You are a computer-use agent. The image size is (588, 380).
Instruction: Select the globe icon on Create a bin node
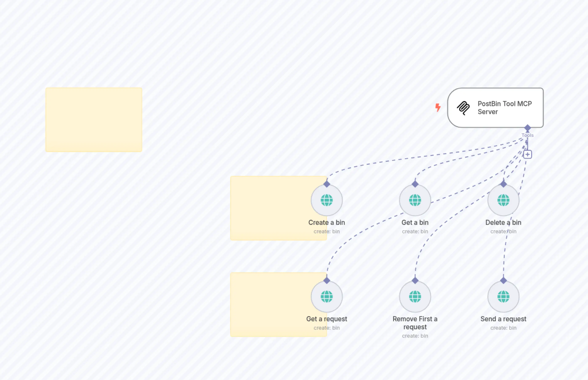(x=327, y=200)
